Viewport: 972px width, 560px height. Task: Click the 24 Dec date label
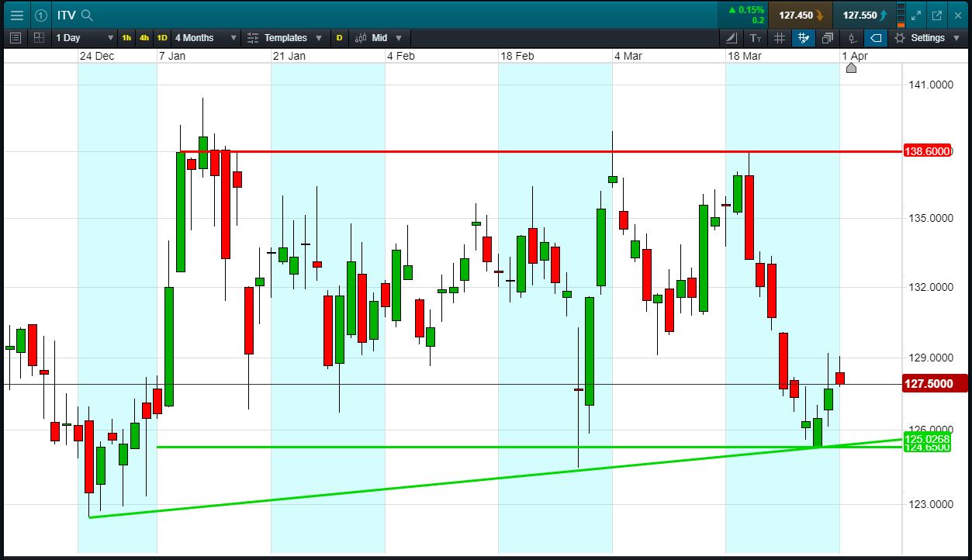pyautogui.click(x=97, y=56)
